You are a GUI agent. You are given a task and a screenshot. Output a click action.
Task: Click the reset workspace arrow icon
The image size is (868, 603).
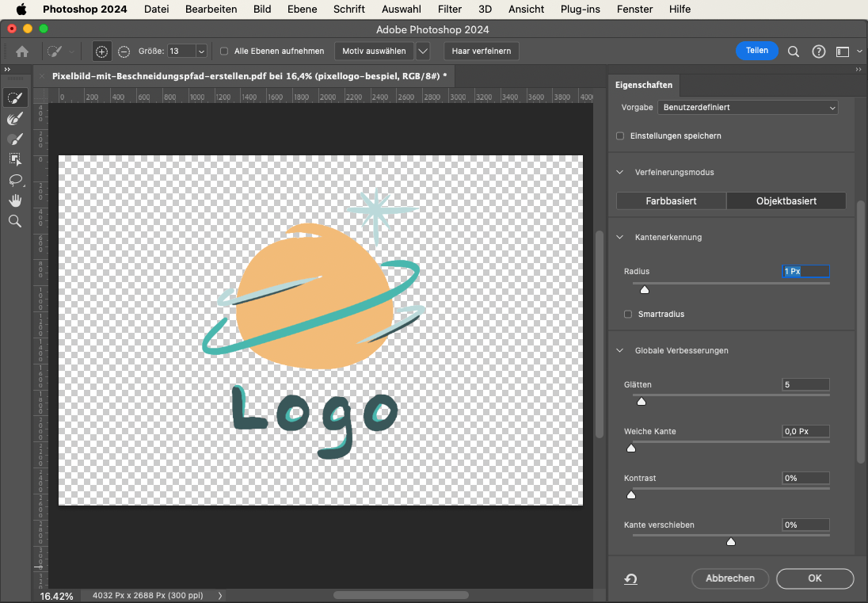click(x=630, y=579)
